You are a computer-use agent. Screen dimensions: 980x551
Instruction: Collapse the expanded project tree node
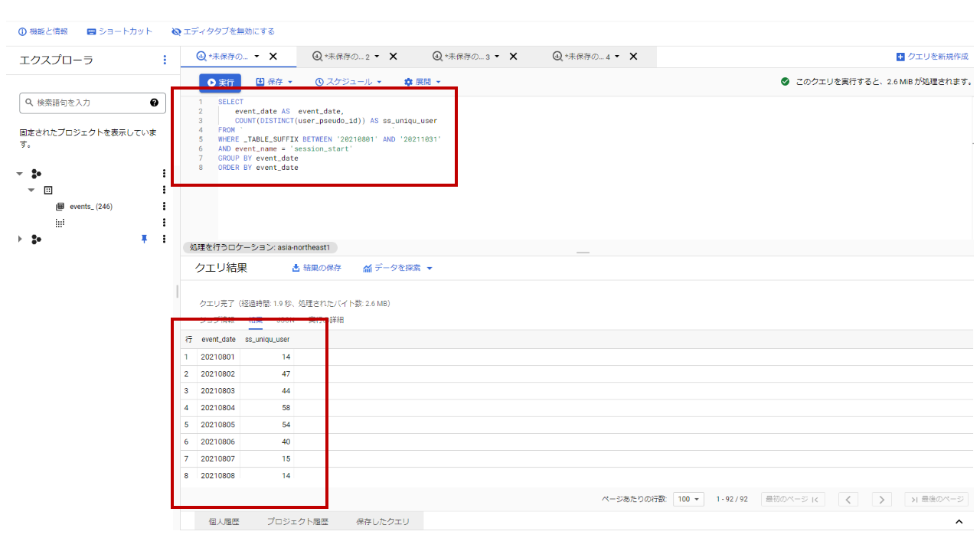(x=19, y=173)
